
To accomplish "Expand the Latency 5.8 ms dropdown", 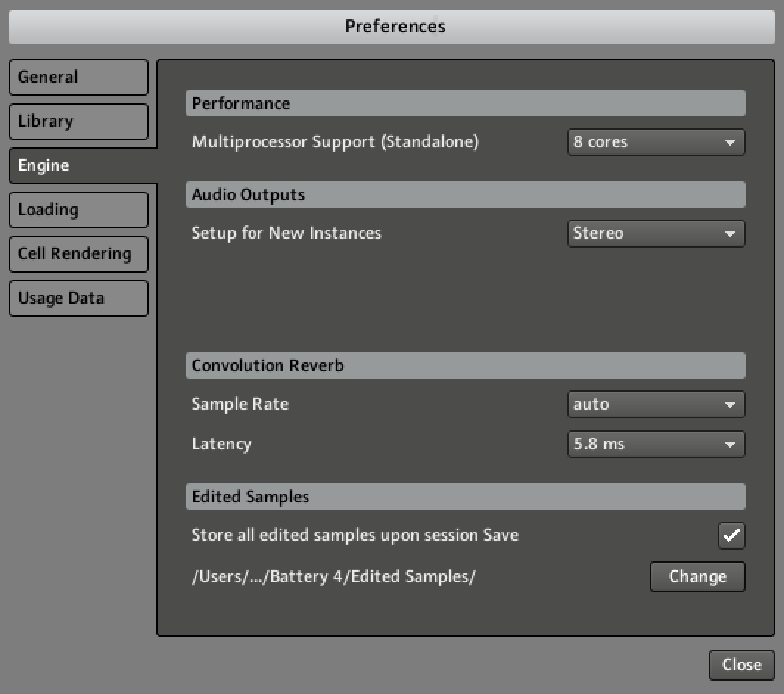I will [656, 444].
